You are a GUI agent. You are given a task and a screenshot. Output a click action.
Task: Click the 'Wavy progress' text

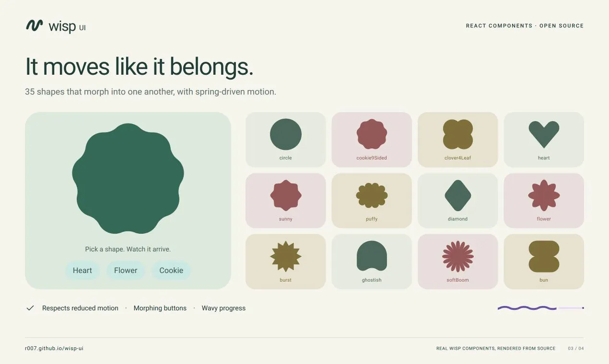pyautogui.click(x=223, y=308)
